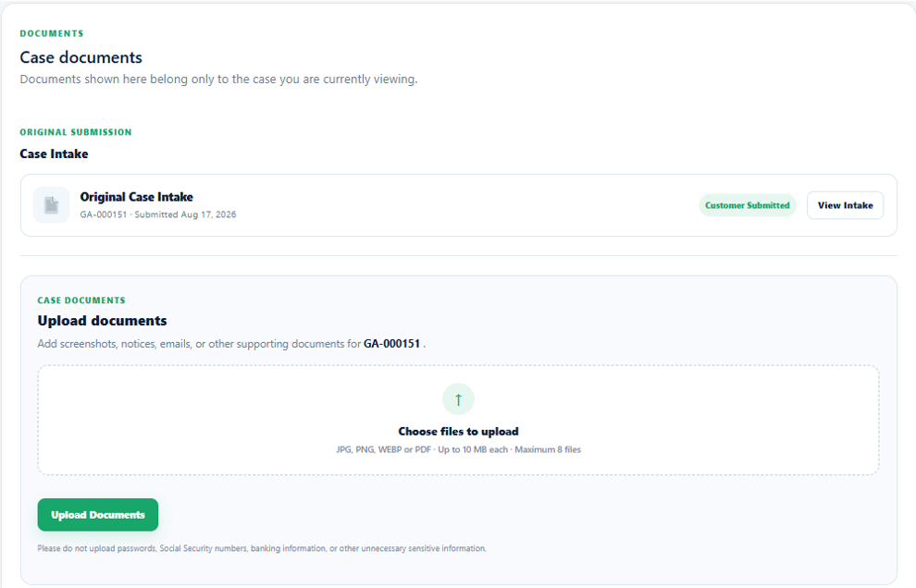Click the bold GA-000151 case number

[392, 343]
